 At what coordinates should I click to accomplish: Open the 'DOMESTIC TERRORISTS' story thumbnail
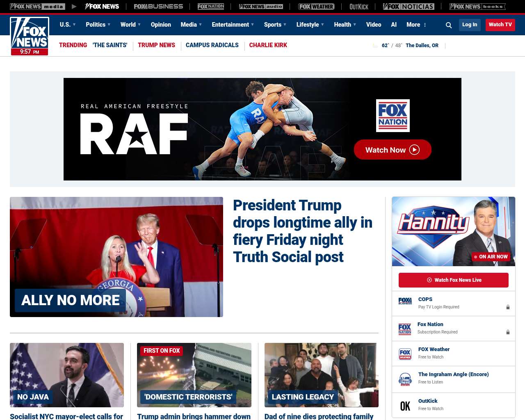[194, 375]
